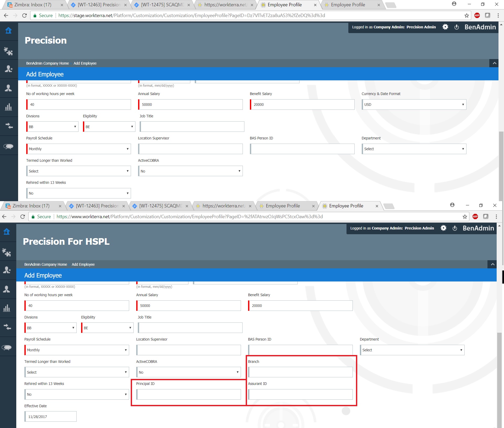Open Termed Longer than Worked dropdown, top window
The height and width of the screenshot is (428, 504).
click(78, 171)
